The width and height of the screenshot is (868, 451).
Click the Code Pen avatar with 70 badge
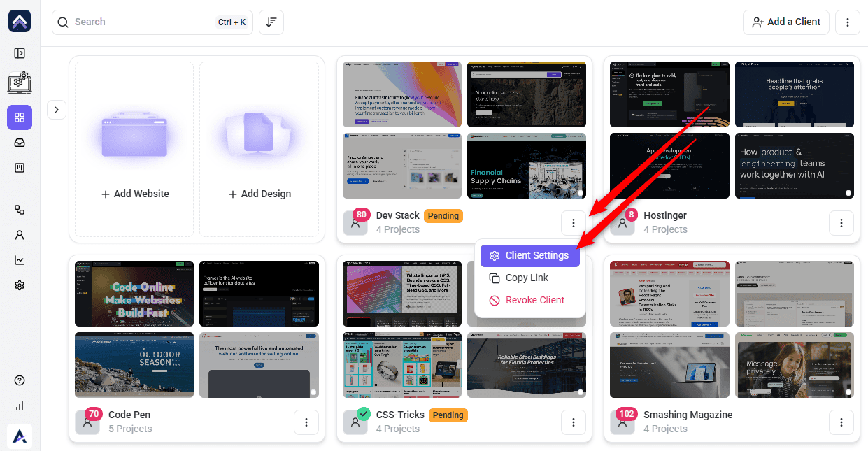coord(87,422)
